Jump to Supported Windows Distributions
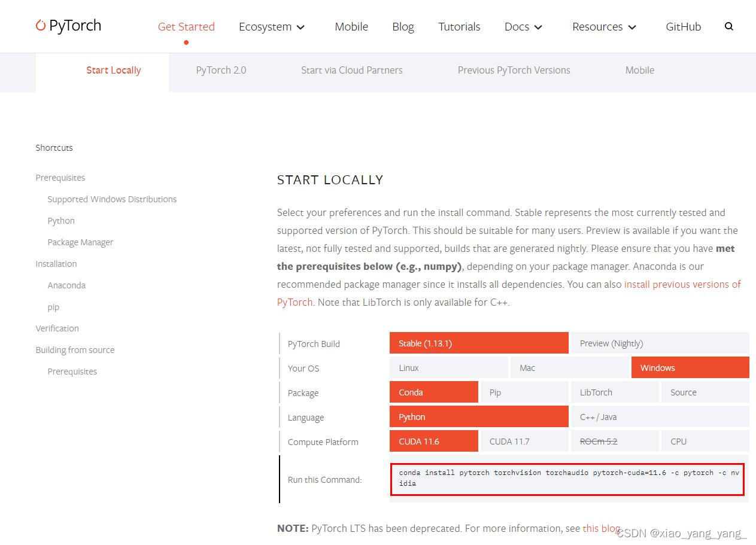Image resolution: width=756 pixels, height=545 pixels. click(112, 199)
